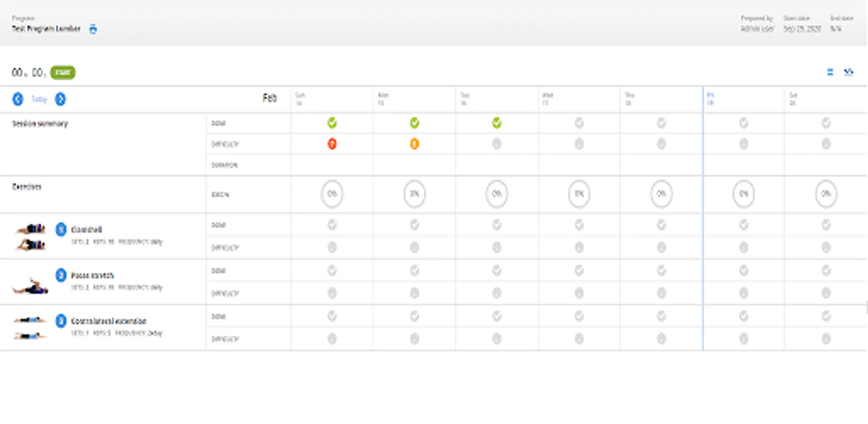Screen dimensions: 868x424
Task: Set Clamshell difficulty for Monday
Action: (414, 247)
